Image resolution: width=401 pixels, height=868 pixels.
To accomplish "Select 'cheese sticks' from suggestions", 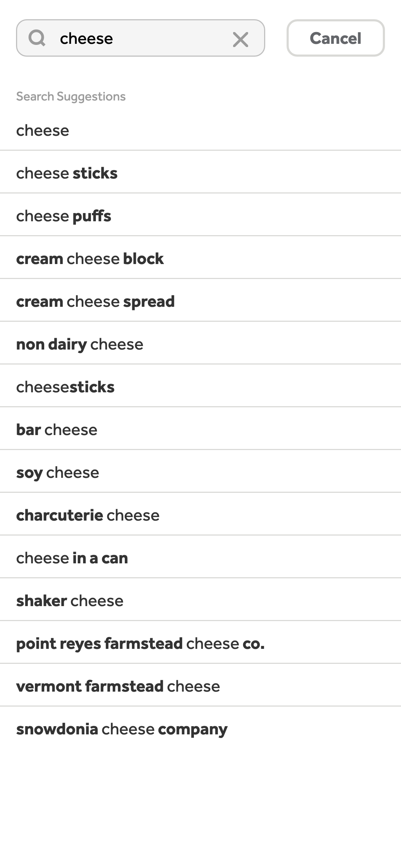I will [200, 173].
